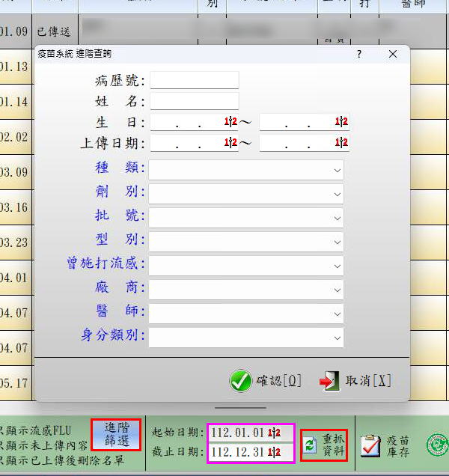Expand the 種類 dropdown
The image size is (449, 476).
point(336,170)
